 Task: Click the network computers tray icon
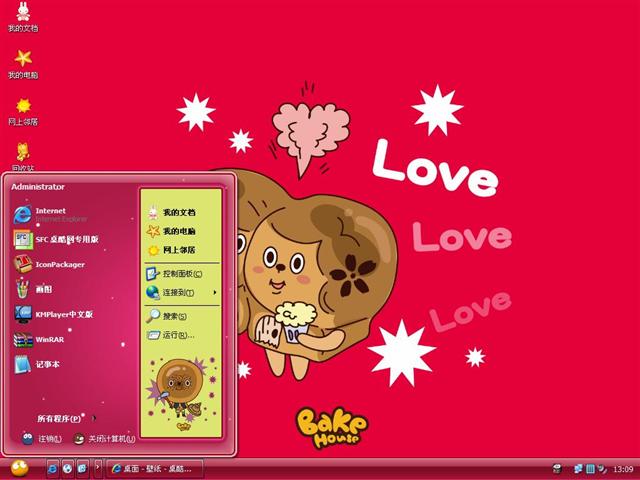[578, 469]
